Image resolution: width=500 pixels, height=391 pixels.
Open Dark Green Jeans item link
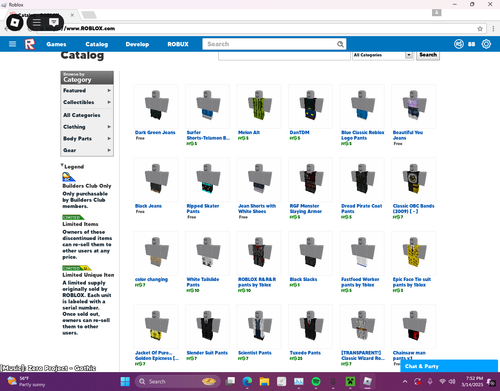(155, 132)
